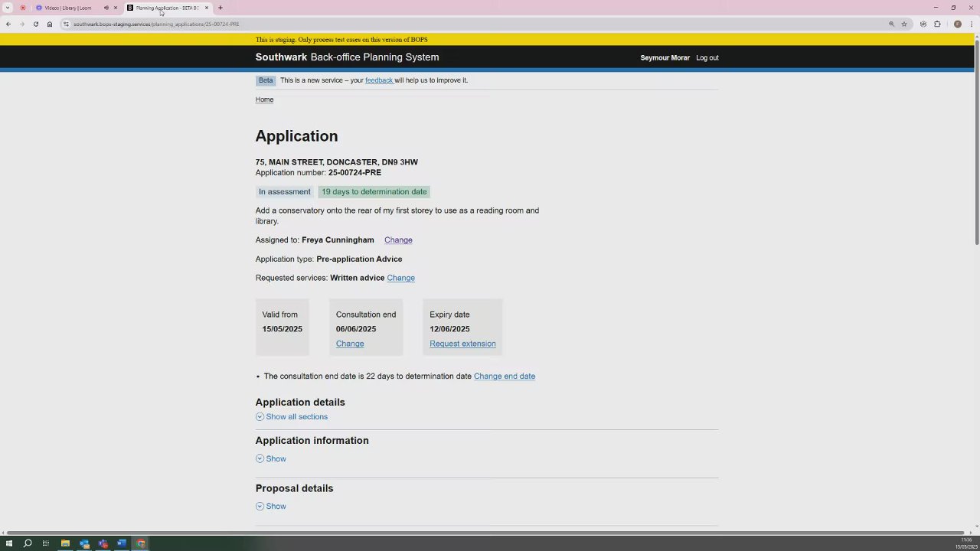Click the red recording indicator in tab strip
The width and height of the screenshot is (980, 551).
tap(23, 8)
